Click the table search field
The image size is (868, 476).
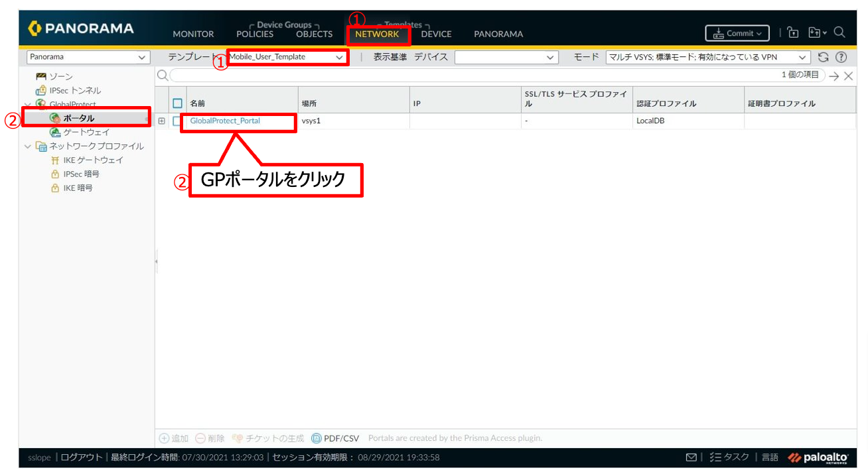coord(497,76)
